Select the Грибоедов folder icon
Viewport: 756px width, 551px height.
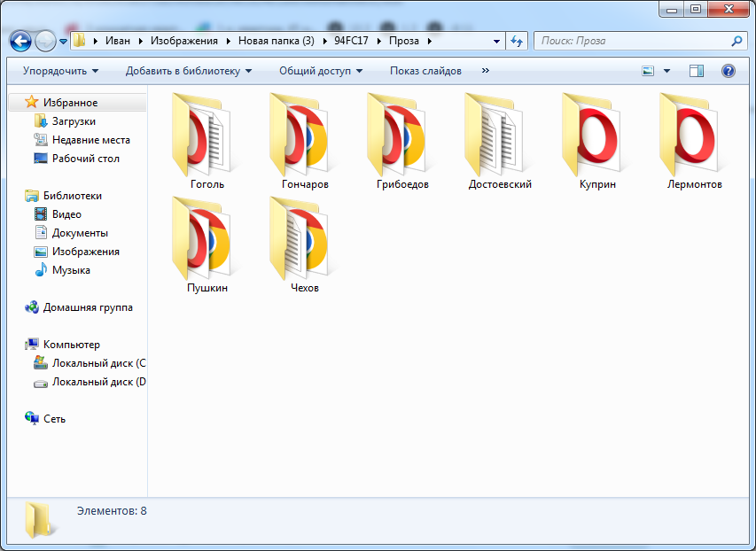[398, 135]
